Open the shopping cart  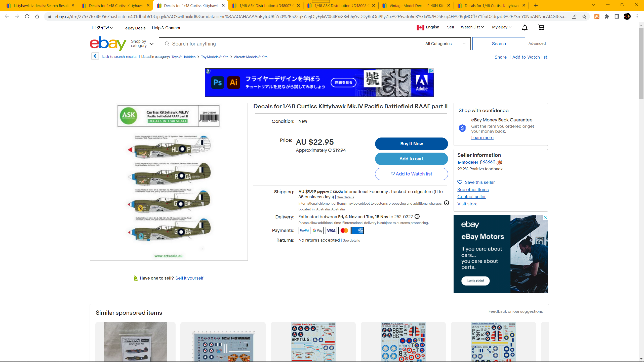pos(541,27)
